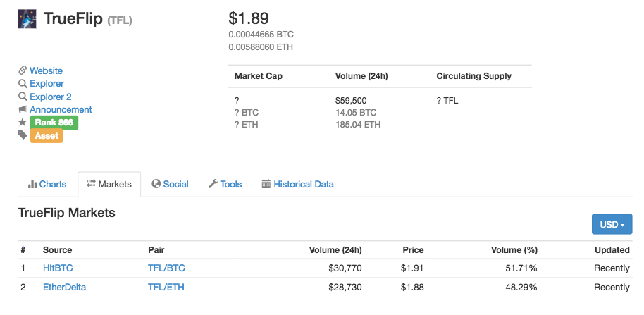Open the USD currency dropdown
This screenshot has height=315, width=644.
pos(612,224)
